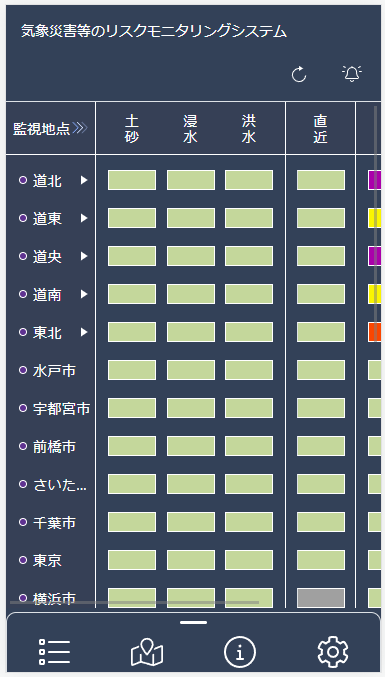Open the information tab
This screenshot has width=385, height=677.
[x=240, y=652]
